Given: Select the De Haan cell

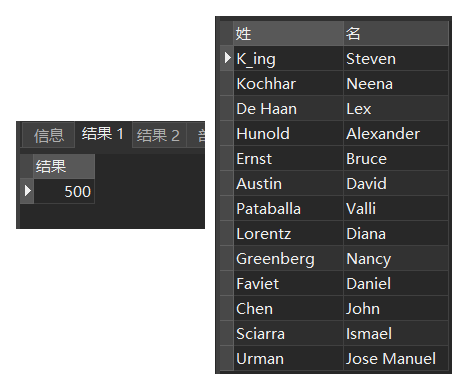Looking at the screenshot, I should (288, 108).
